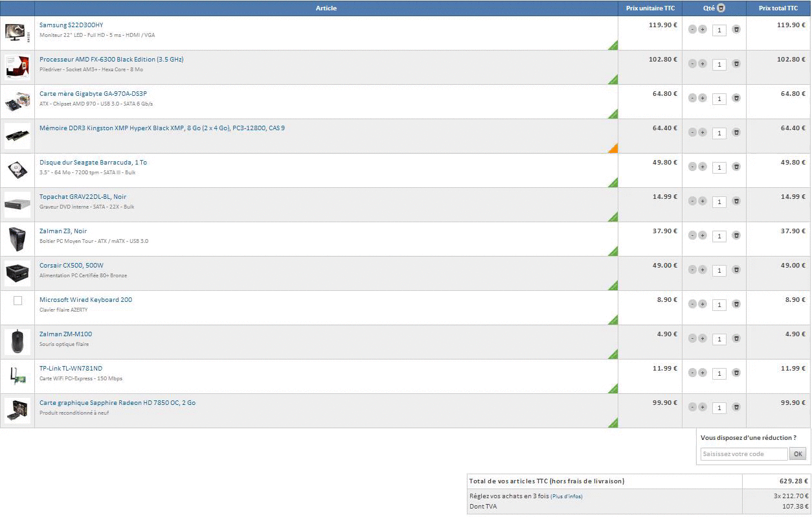Screen dimensions: 812x517
Task: Click the Kingston HyperX memory thumbnail
Action: [x=17, y=136]
